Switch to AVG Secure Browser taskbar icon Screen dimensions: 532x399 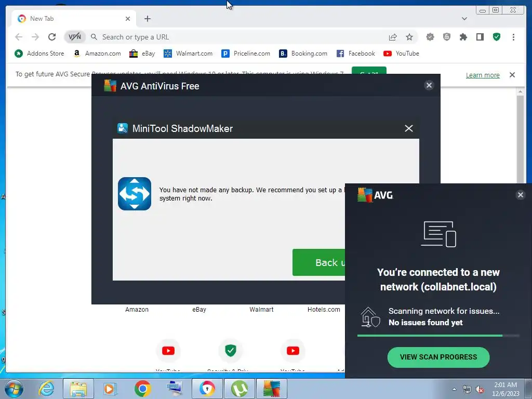[x=207, y=389]
